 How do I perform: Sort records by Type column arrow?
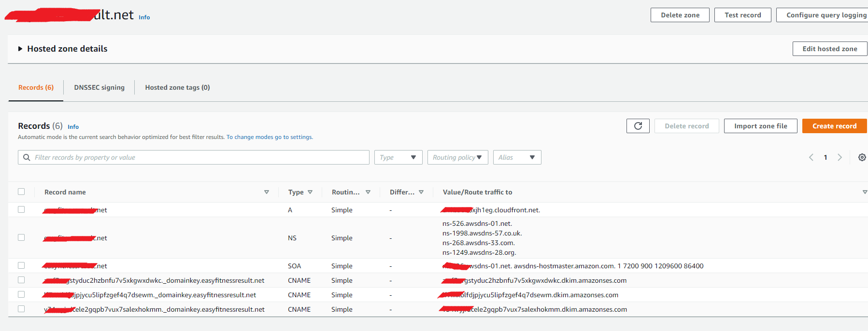click(x=310, y=192)
